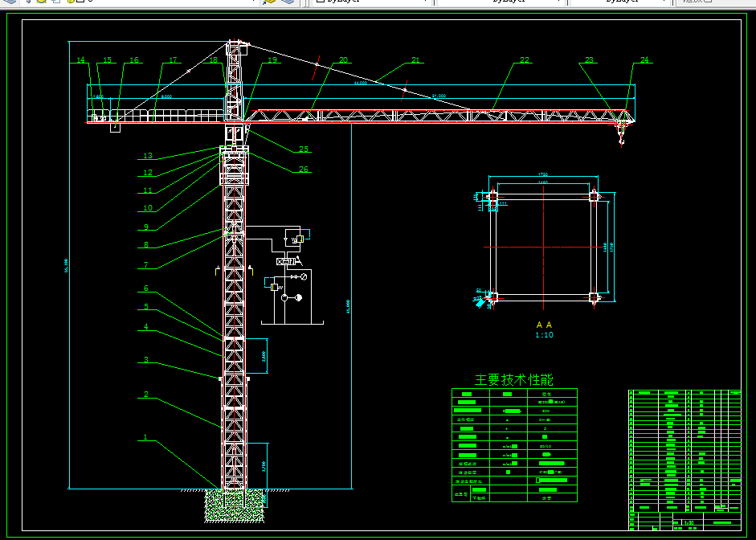Select the yellow A A section label

click(545, 325)
